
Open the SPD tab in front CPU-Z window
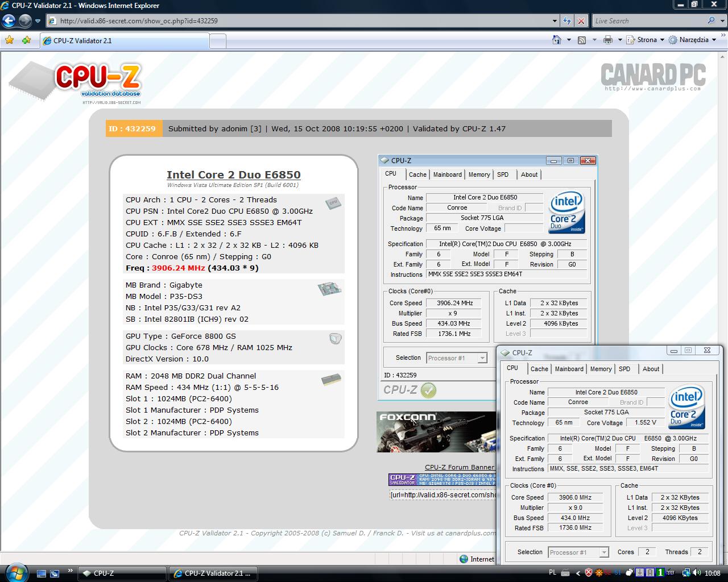click(x=624, y=369)
